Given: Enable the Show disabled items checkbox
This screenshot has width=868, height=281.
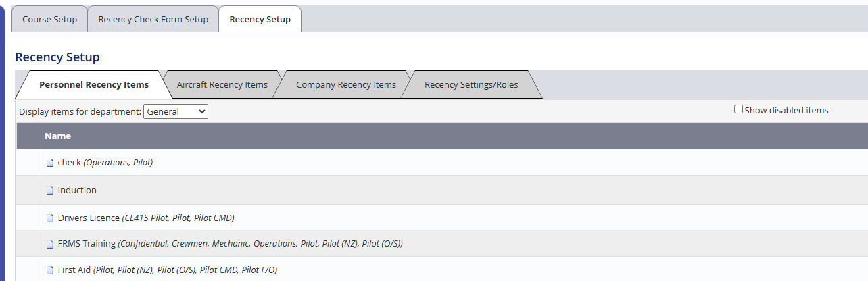Looking at the screenshot, I should [738, 109].
